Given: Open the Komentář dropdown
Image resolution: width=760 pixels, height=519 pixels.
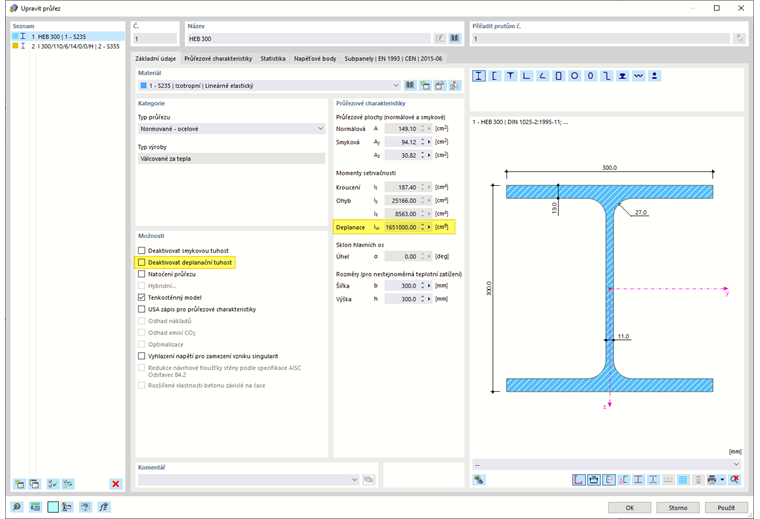Looking at the screenshot, I should (x=354, y=479).
